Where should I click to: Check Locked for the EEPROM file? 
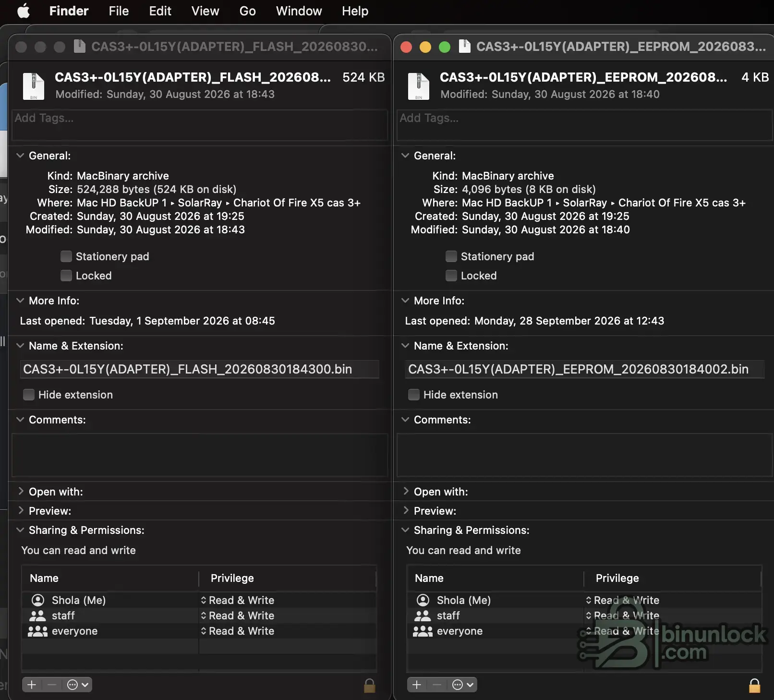click(x=451, y=276)
